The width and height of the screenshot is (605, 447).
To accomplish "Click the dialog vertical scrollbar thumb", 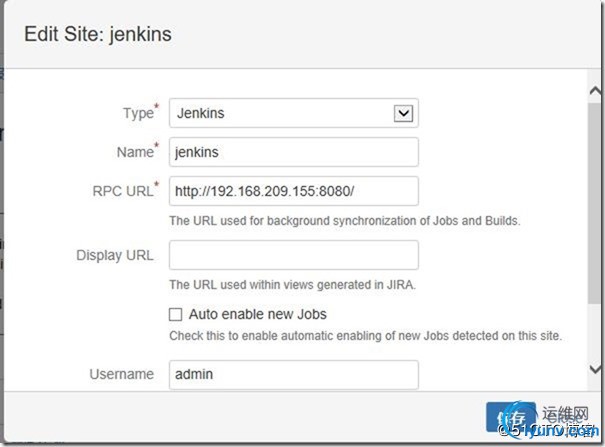I will [x=595, y=203].
